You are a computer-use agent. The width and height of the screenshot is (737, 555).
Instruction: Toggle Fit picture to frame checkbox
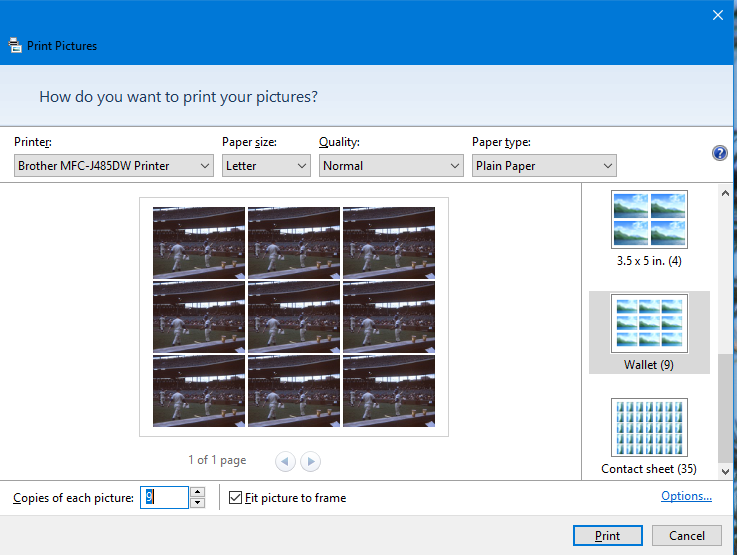236,497
